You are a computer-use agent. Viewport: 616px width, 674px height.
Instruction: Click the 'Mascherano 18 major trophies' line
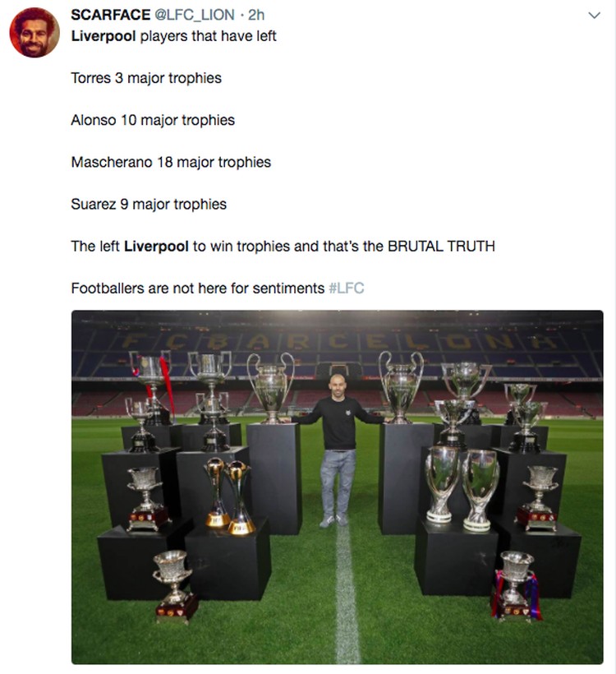pyautogui.click(x=171, y=162)
